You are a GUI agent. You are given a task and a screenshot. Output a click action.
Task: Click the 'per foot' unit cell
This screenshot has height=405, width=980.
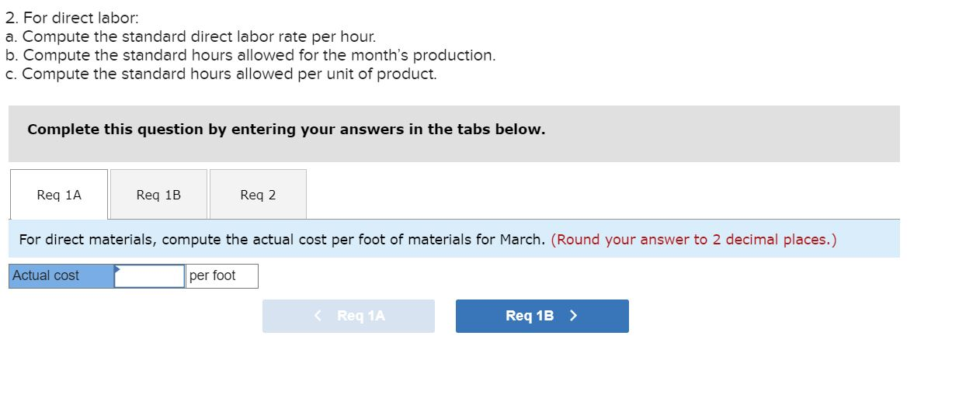[x=221, y=276]
